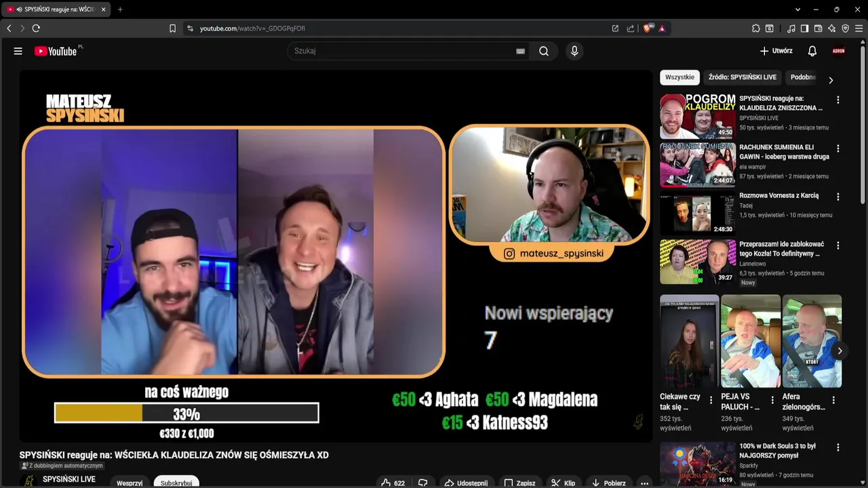Image resolution: width=868 pixels, height=488 pixels.
Task: Open more video actions ellipsis
Action: coord(644,483)
